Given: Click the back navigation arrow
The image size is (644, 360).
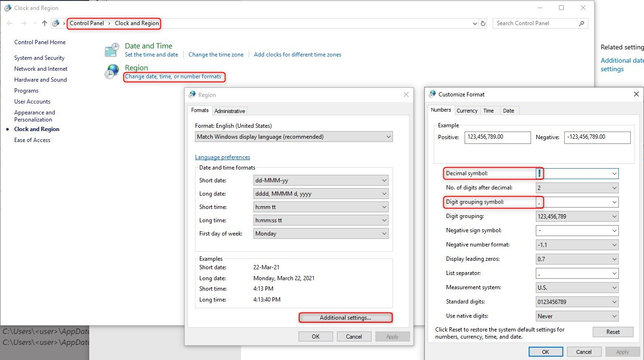Looking at the screenshot, I should click(x=9, y=23).
